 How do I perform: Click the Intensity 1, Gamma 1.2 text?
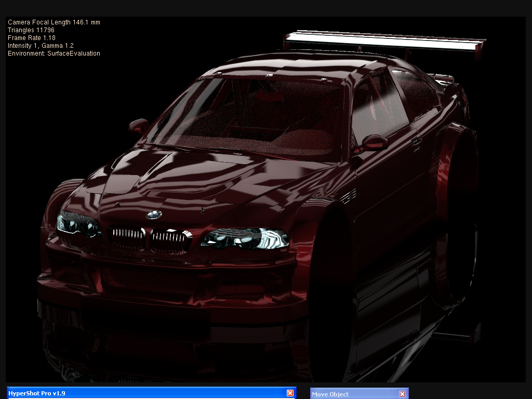click(x=41, y=46)
